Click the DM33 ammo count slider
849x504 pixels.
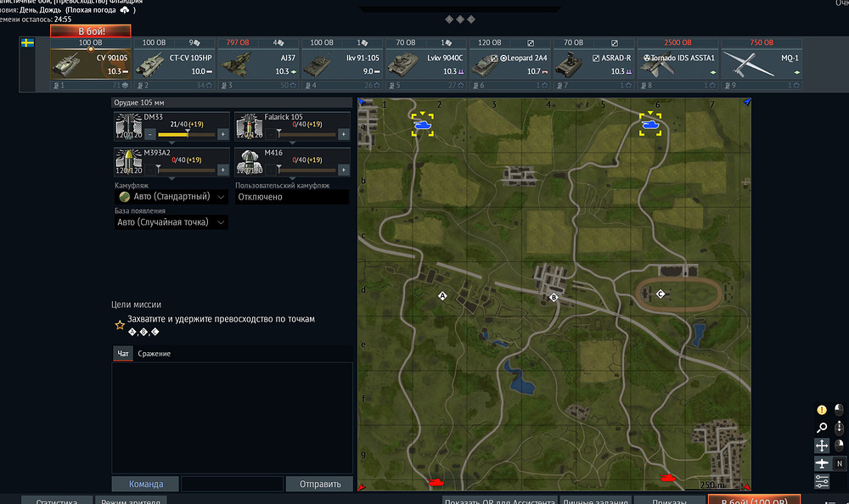click(186, 134)
